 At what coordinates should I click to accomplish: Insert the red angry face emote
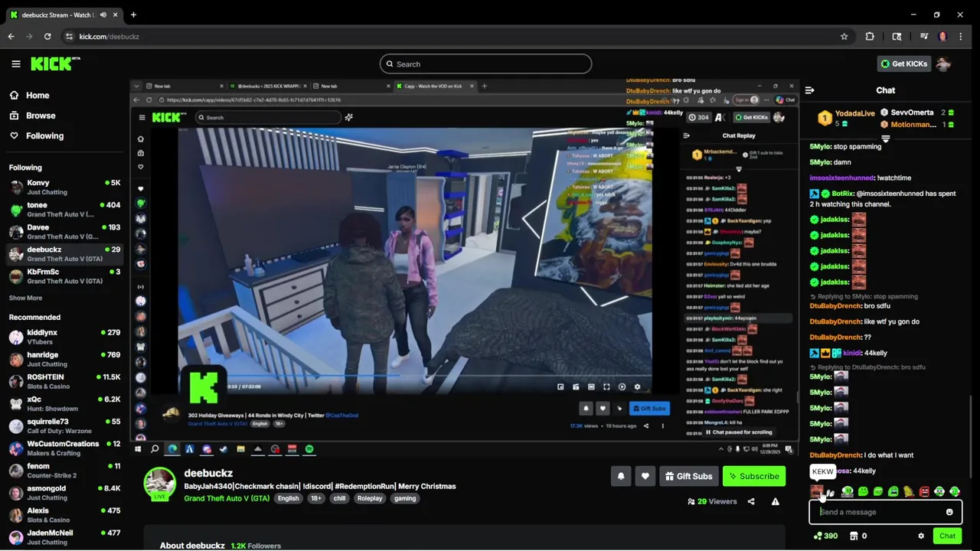tap(924, 491)
